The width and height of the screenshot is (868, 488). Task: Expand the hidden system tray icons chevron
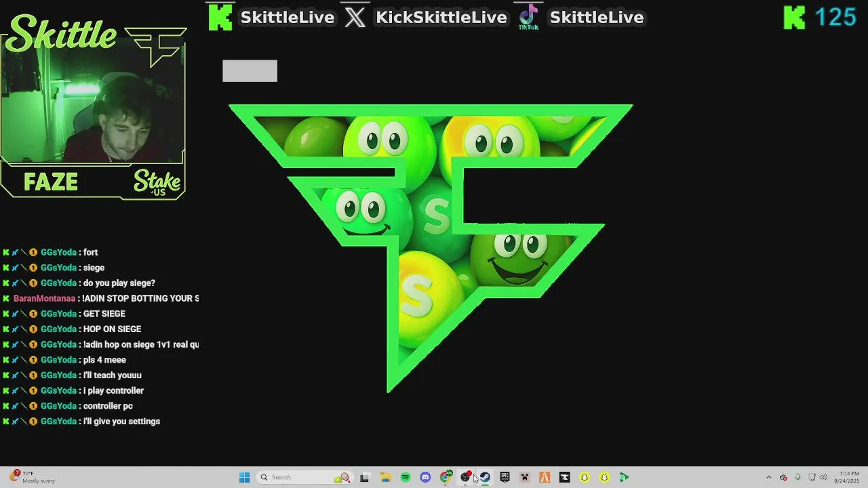pyautogui.click(x=769, y=477)
